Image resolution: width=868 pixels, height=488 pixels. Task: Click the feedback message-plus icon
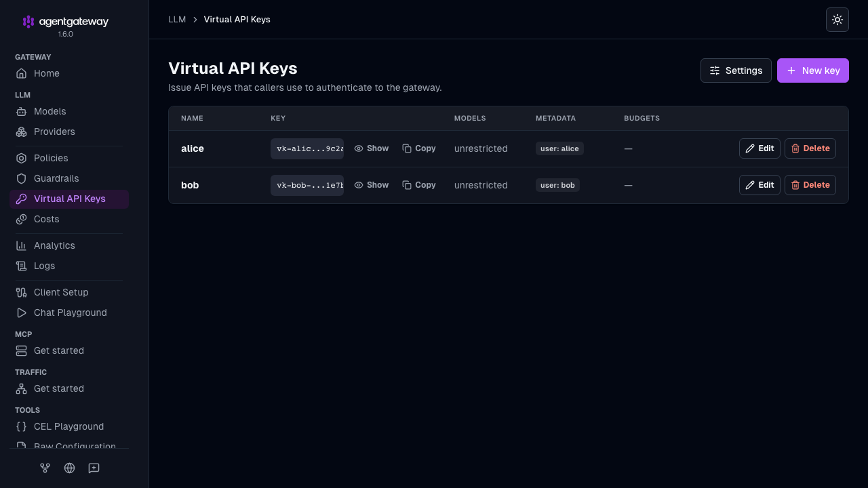point(94,468)
